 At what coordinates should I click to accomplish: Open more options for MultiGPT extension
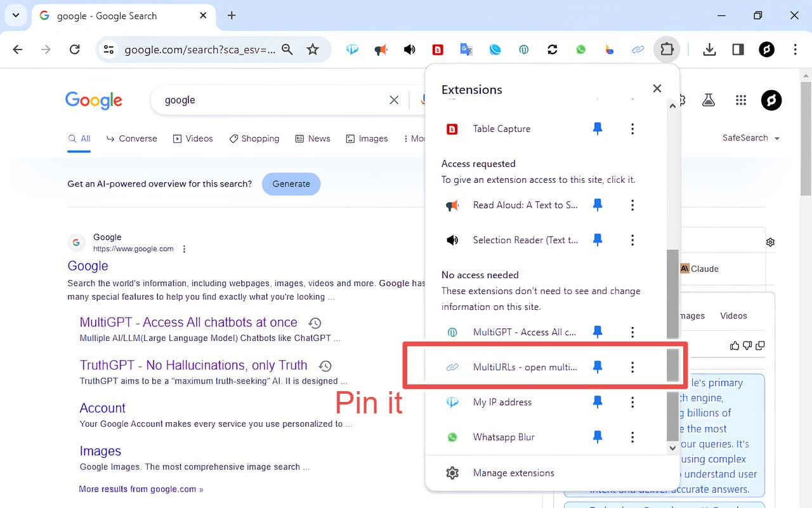point(632,331)
